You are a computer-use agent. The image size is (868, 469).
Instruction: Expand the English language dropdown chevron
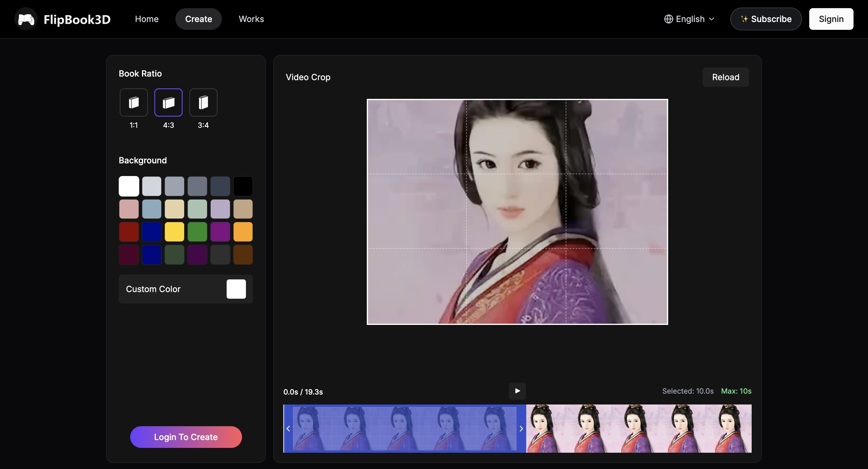click(712, 19)
